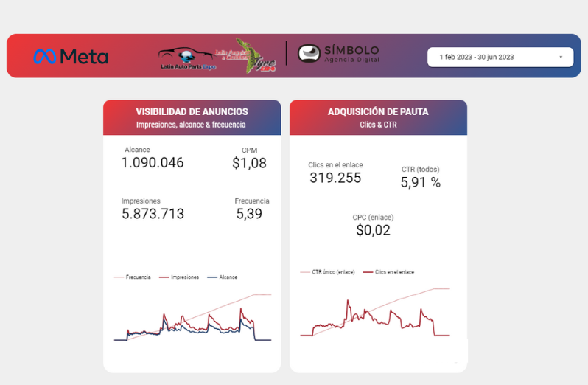Select the 1 feb 2023 - 30 jun 2023 date field
Image resolution: width=588 pixels, height=385 pixels.
click(x=500, y=57)
